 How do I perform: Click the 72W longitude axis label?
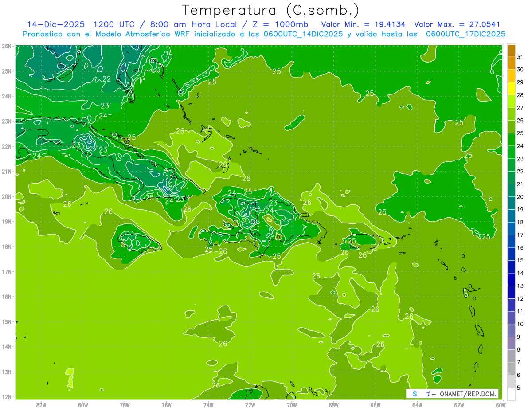(250, 405)
